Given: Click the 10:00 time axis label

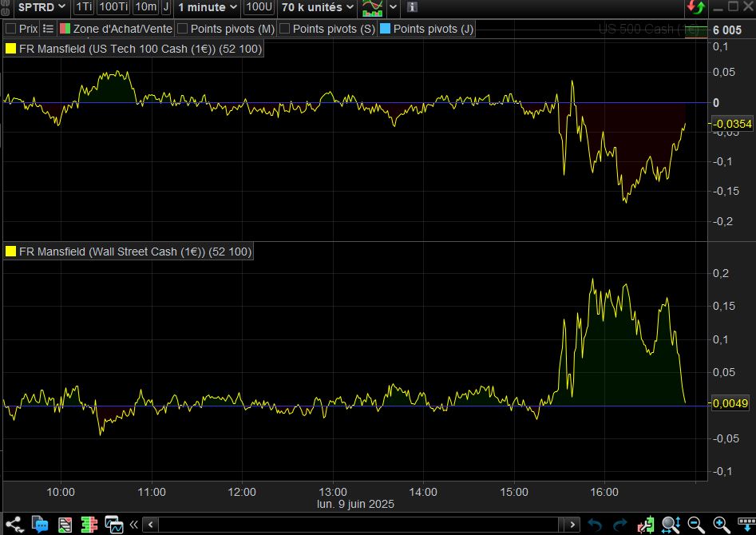Looking at the screenshot, I should click(60, 492).
